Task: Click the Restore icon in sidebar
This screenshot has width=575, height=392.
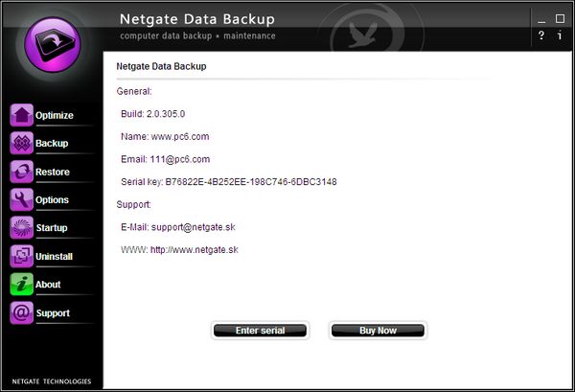Action: coord(21,172)
